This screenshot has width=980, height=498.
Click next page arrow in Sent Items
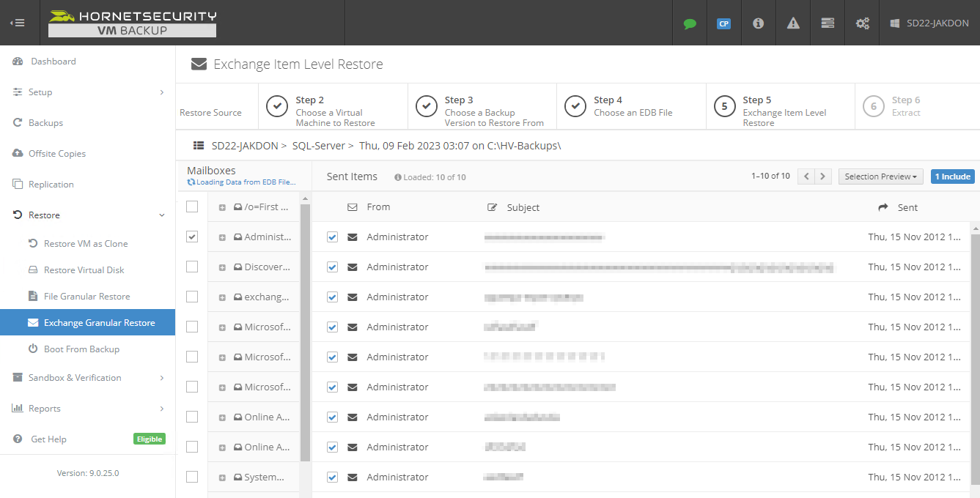tap(823, 176)
